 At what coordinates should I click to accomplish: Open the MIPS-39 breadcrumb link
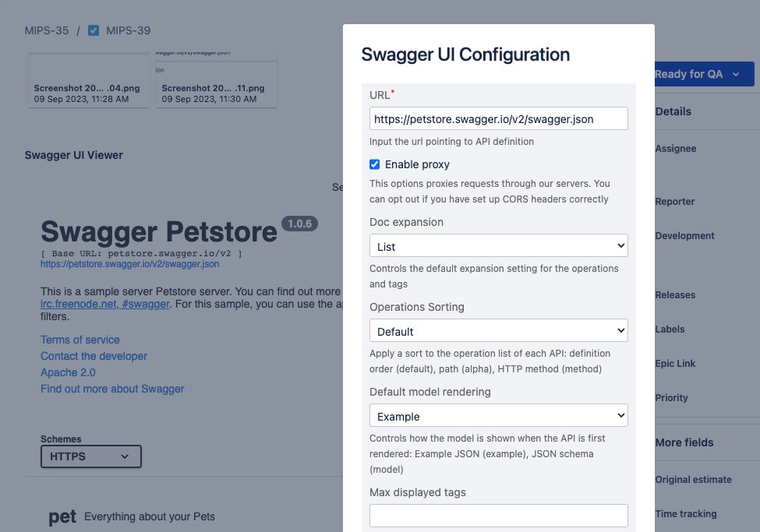pos(128,31)
